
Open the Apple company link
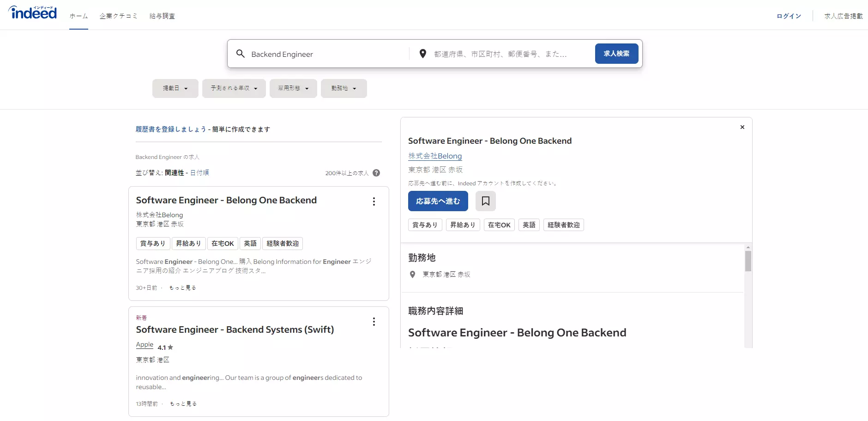[145, 345]
